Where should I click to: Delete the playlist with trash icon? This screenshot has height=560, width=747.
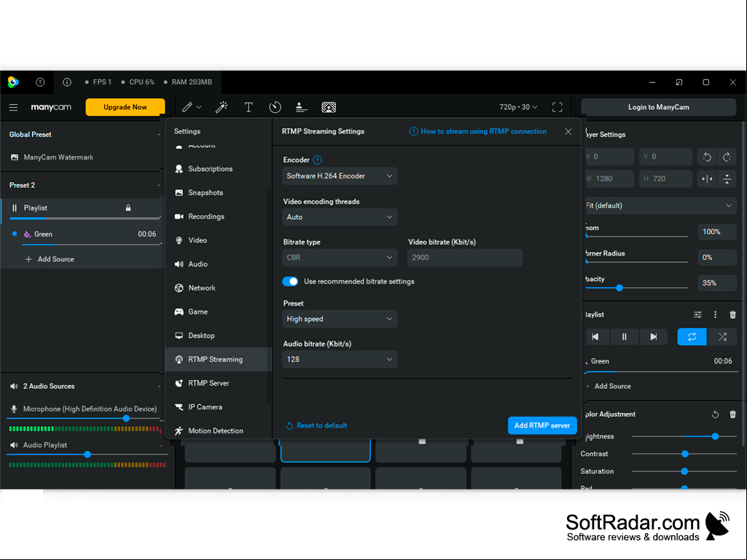(732, 315)
